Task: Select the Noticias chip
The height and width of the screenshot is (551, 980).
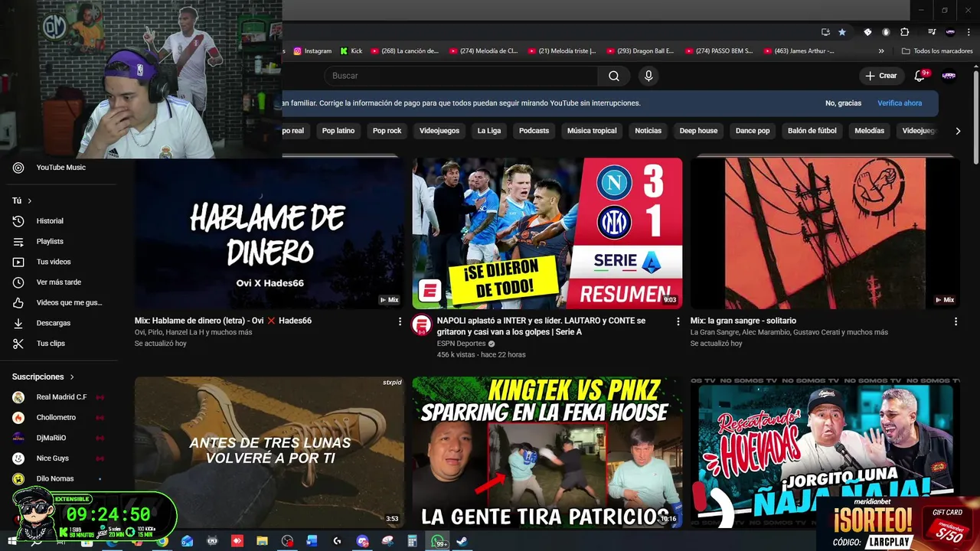Action: click(648, 131)
